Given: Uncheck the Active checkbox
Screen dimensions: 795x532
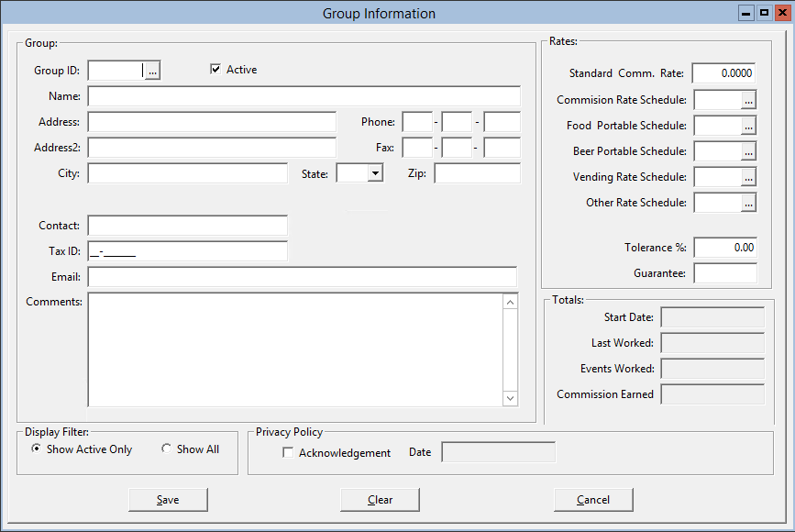Looking at the screenshot, I should (216, 70).
